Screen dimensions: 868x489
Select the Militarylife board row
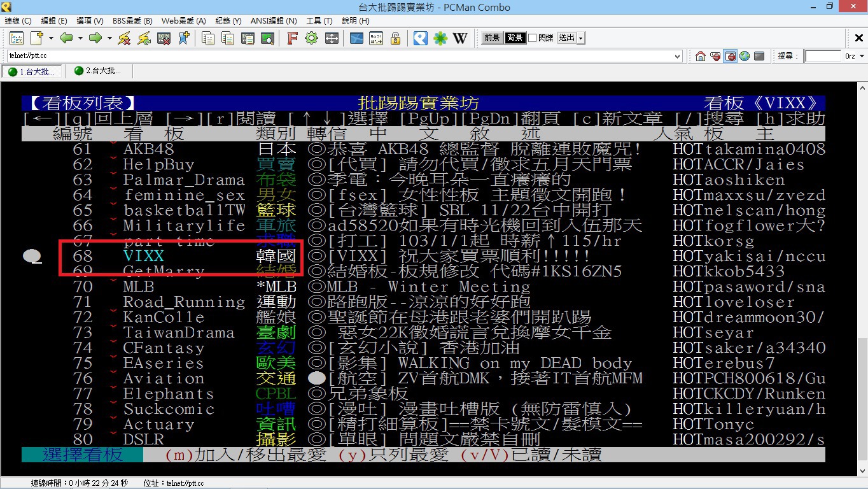(x=423, y=226)
